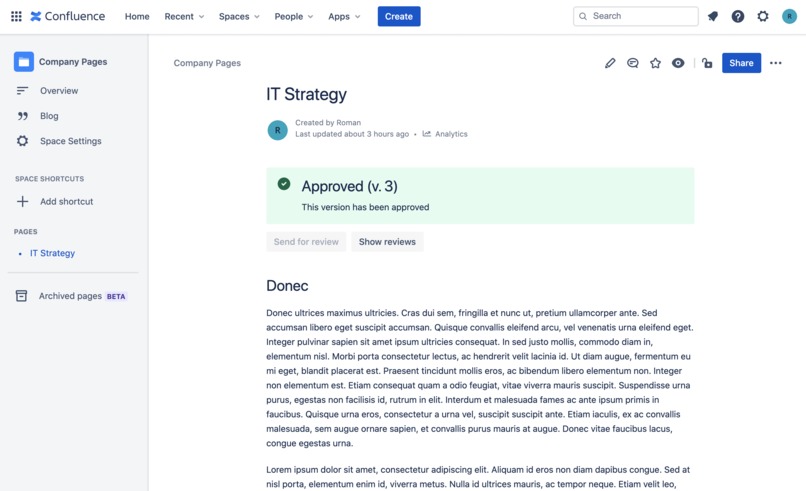Click the Space Settings gear icon

[x=22, y=141]
